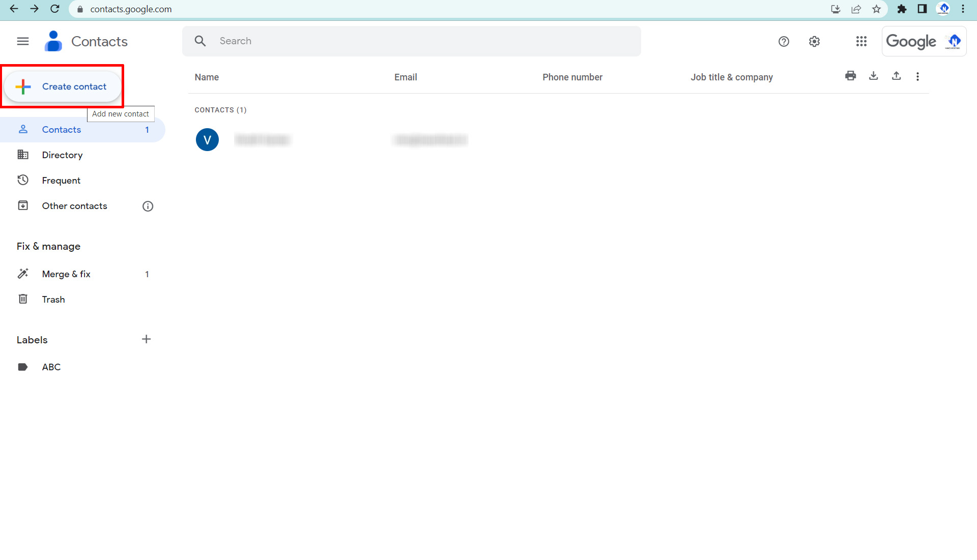This screenshot has width=977, height=560.
Task: Click the Contacts app logo
Action: point(53,41)
